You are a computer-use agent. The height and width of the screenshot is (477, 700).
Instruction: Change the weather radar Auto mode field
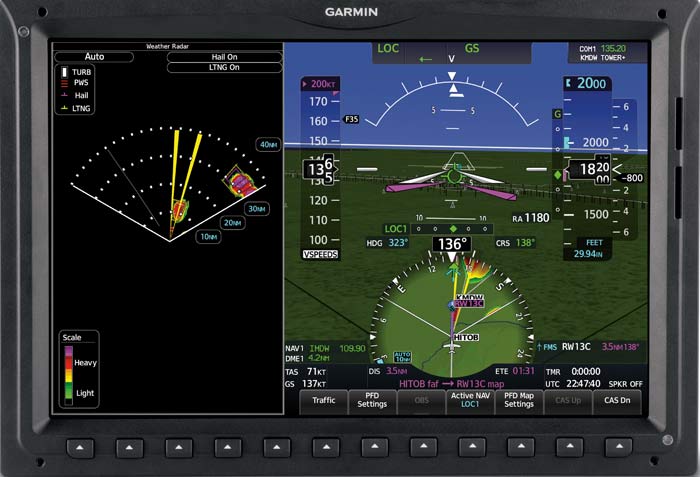[x=94, y=57]
